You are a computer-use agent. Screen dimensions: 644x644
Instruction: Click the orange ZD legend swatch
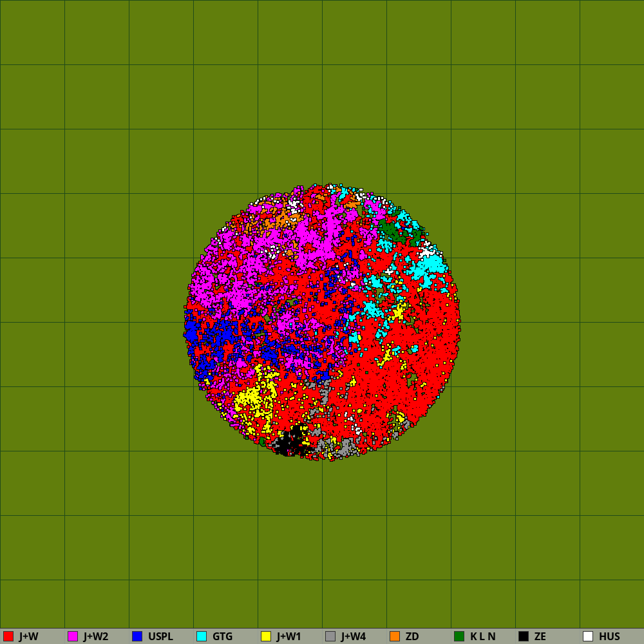(x=395, y=636)
